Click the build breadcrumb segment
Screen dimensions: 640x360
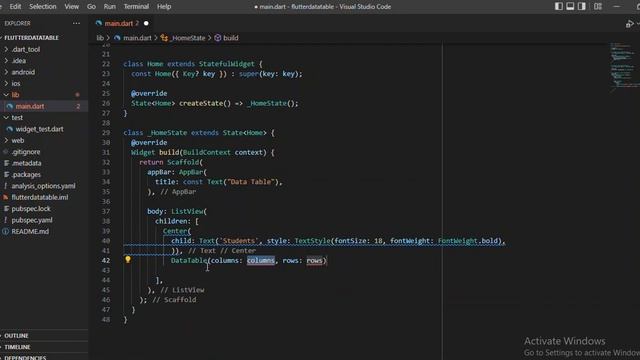pos(231,38)
